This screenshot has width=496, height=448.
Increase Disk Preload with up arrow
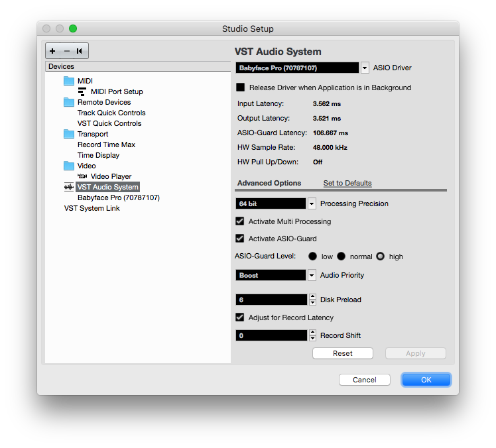tap(312, 296)
